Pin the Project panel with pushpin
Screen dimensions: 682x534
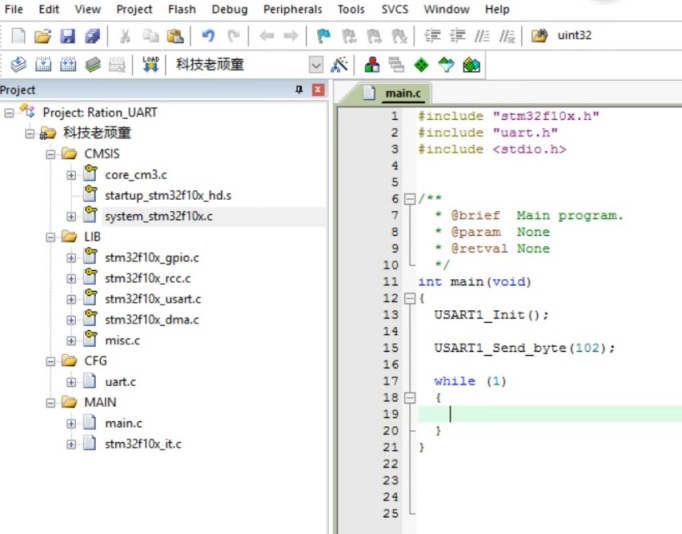(x=298, y=90)
